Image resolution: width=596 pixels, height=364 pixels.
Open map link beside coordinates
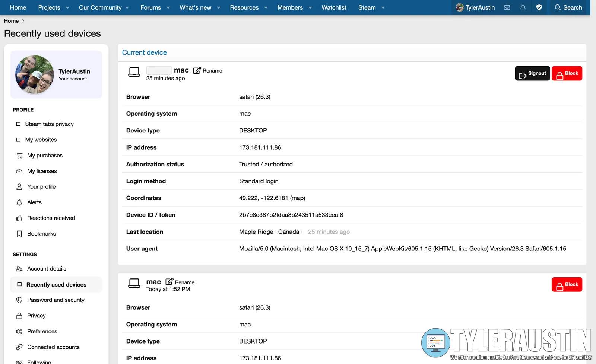click(x=297, y=198)
